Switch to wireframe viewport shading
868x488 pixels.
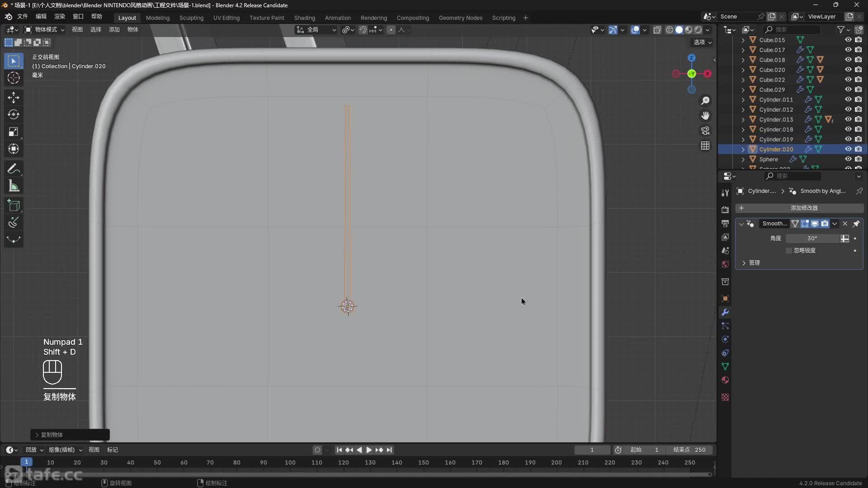pos(670,30)
